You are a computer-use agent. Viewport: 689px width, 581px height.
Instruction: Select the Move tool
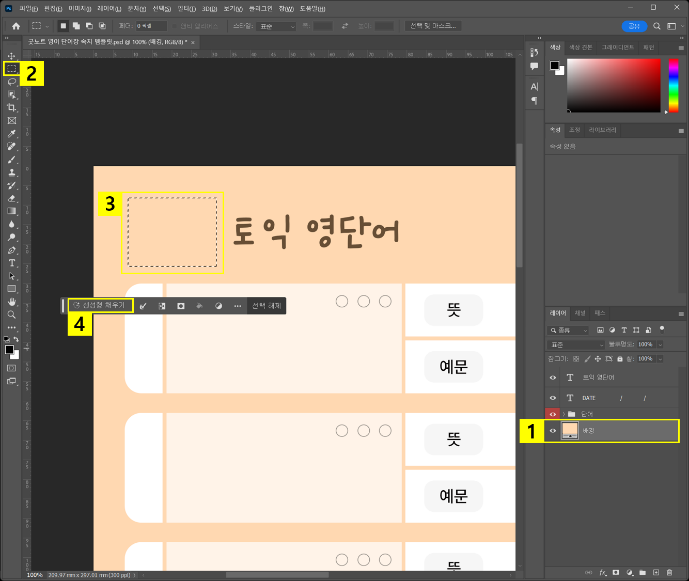coord(11,56)
